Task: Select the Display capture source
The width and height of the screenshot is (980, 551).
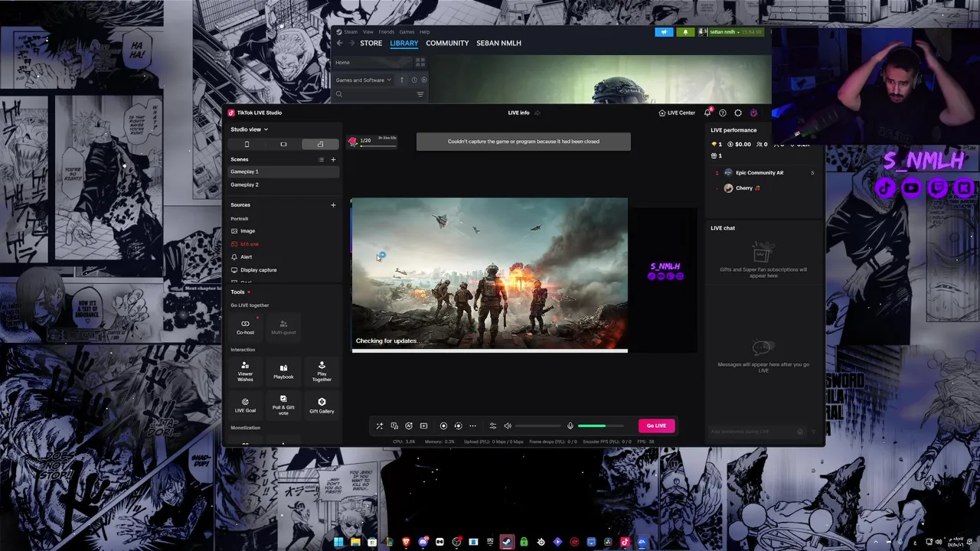Action: [x=283, y=269]
